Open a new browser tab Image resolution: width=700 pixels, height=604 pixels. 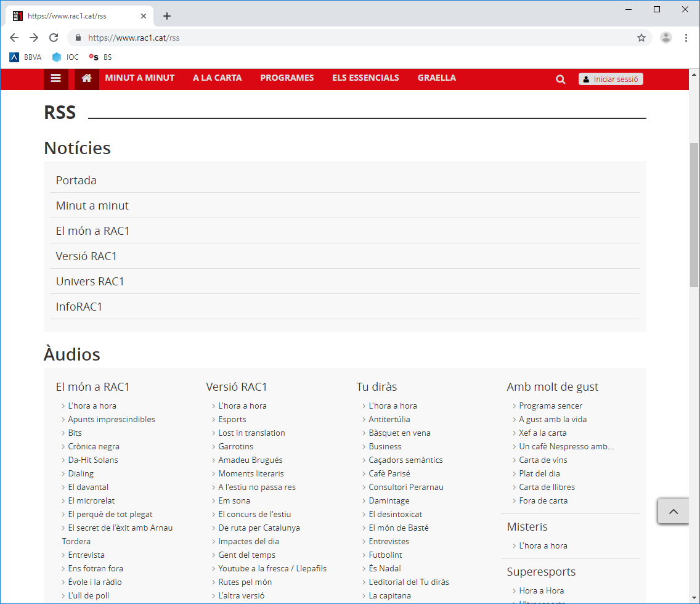(166, 16)
